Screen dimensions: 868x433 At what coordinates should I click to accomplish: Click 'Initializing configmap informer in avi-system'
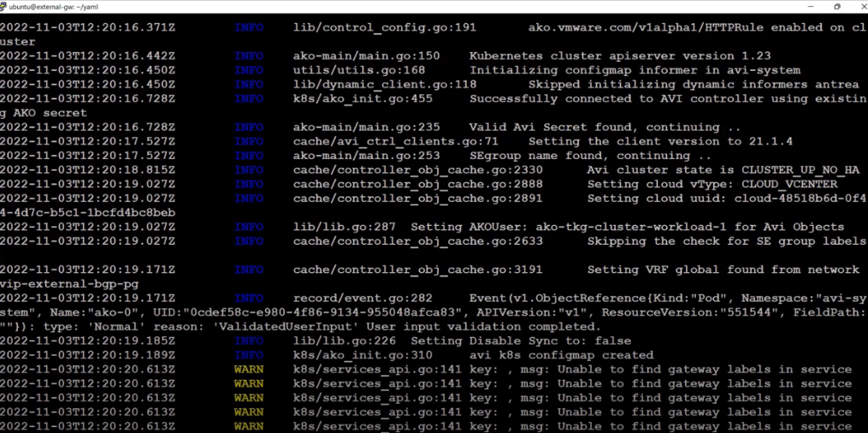635,70
